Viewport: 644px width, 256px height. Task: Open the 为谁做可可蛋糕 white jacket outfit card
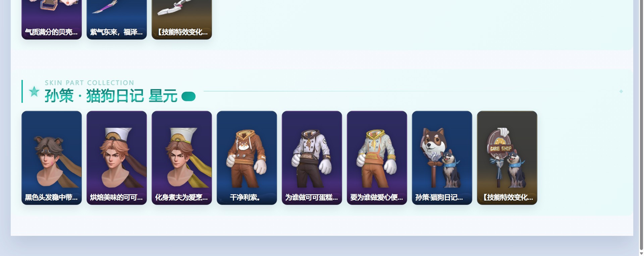point(312,158)
